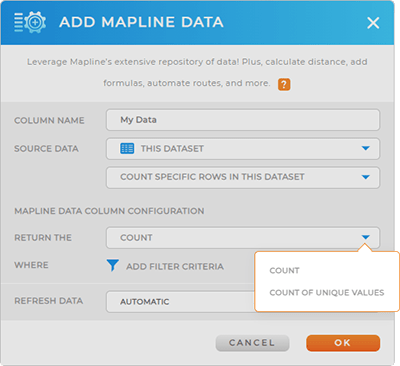Click Add Filter Criteria link
400x366 pixels.
(x=175, y=267)
